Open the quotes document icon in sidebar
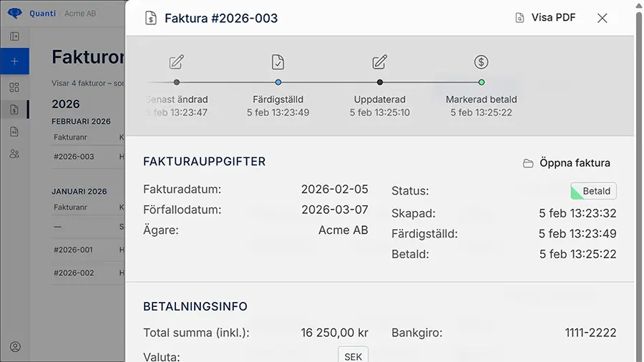The height and width of the screenshot is (362, 644). click(14, 132)
